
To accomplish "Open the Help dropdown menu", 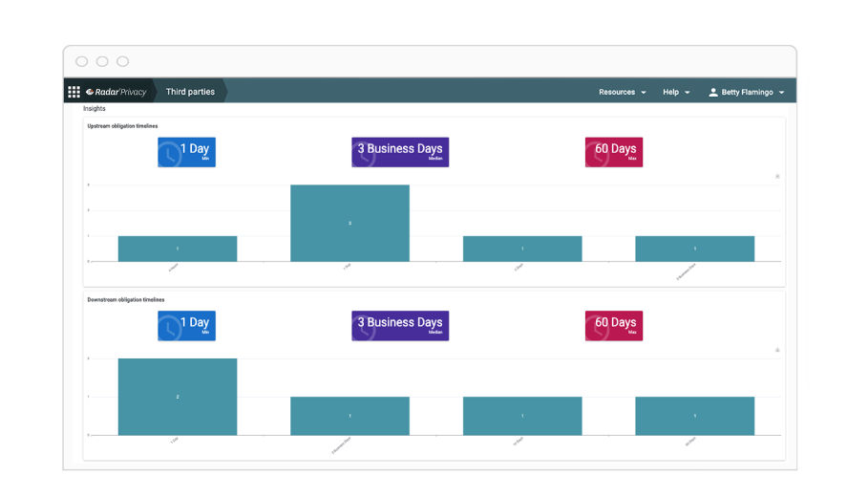I will (x=676, y=93).
